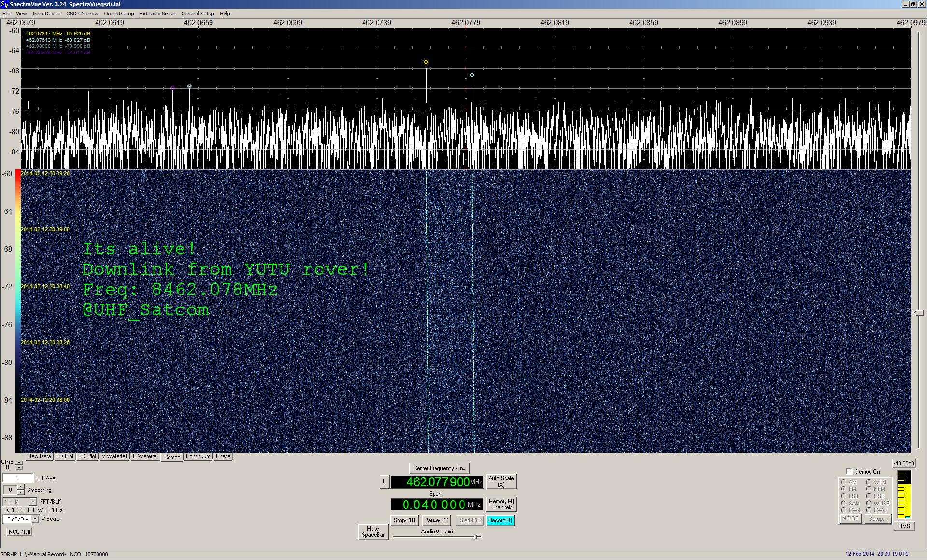This screenshot has height=560, width=927.
Task: Click the NCO Null button
Action: (x=19, y=532)
